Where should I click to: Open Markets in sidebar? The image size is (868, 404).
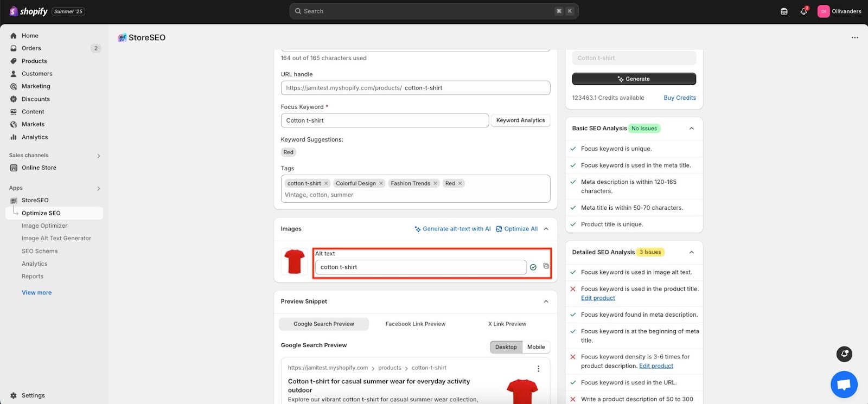point(33,124)
